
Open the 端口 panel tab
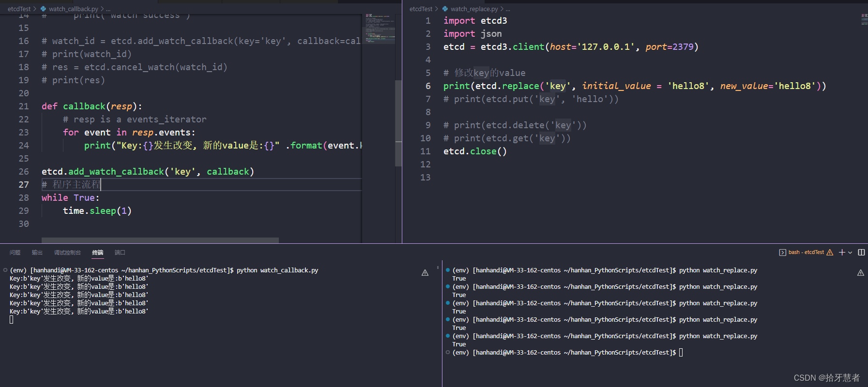120,253
